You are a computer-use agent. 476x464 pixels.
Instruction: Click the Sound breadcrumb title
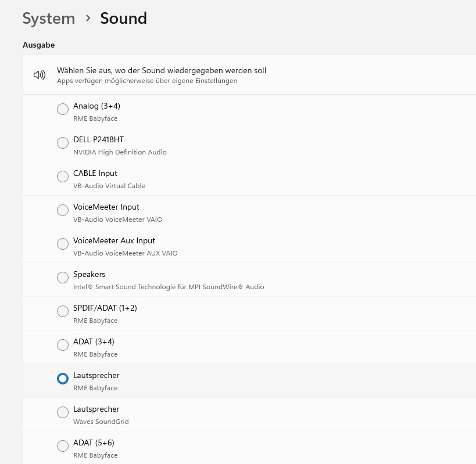123,19
